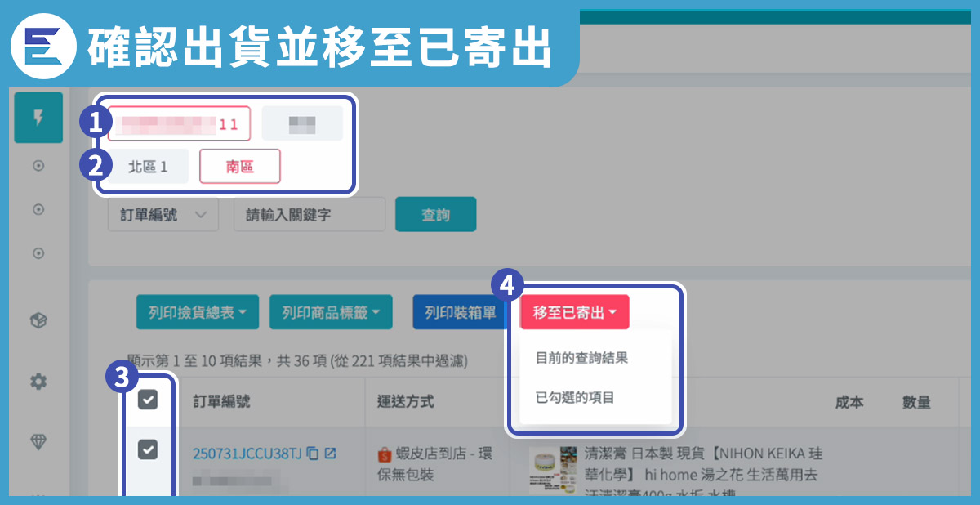980x505 pixels.
Task: Expand the 訂單編號 search field dropdown
Action: point(163,215)
